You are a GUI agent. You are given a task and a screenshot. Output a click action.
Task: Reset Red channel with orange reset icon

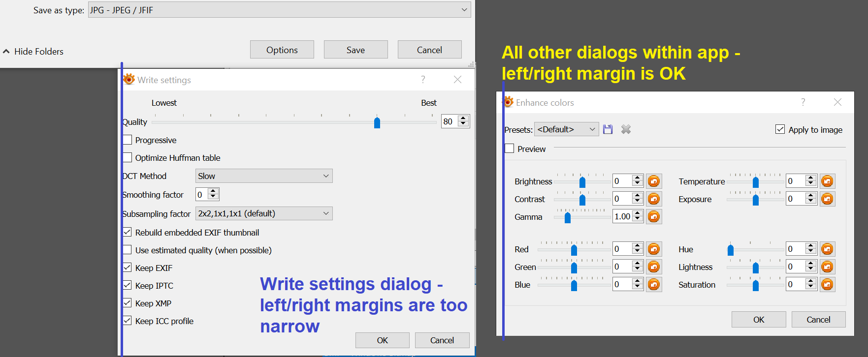pyautogui.click(x=654, y=249)
